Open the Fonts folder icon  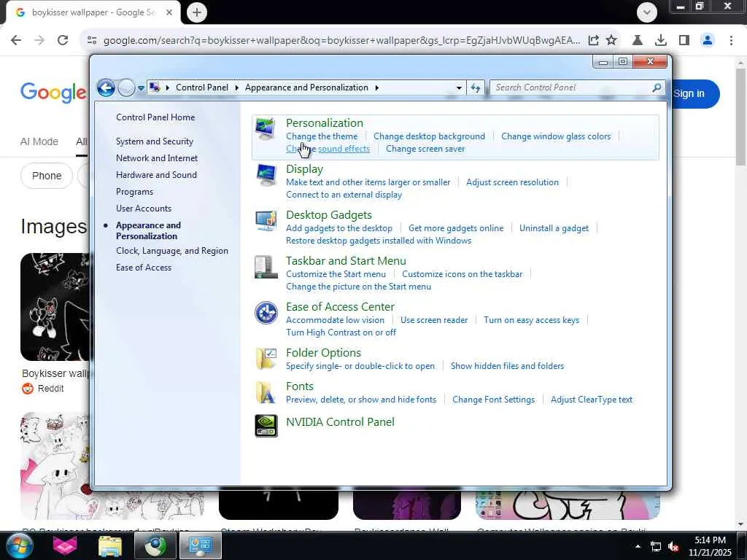pyautogui.click(x=266, y=392)
